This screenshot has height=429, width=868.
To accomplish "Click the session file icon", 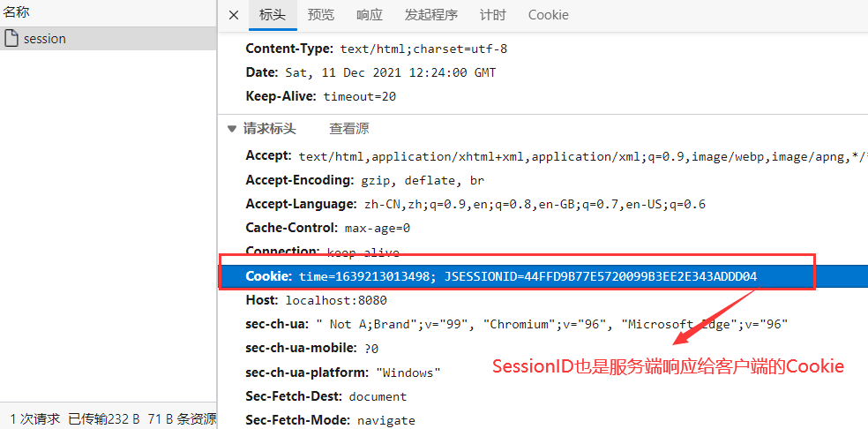I will (x=11, y=39).
